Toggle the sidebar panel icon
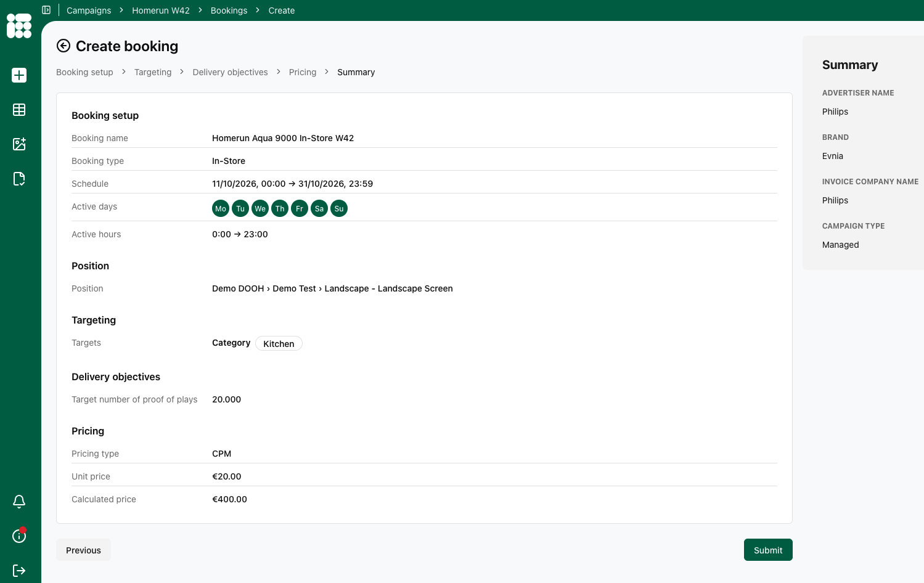This screenshot has height=583, width=924. pos(46,10)
